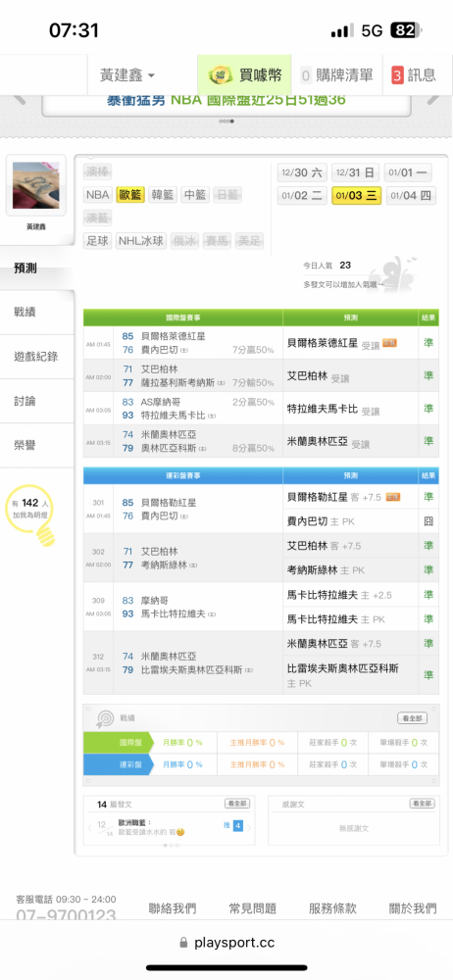The height and width of the screenshot is (980, 453).
Task: Click the 聯絡我們 footer link
Action: [x=173, y=908]
